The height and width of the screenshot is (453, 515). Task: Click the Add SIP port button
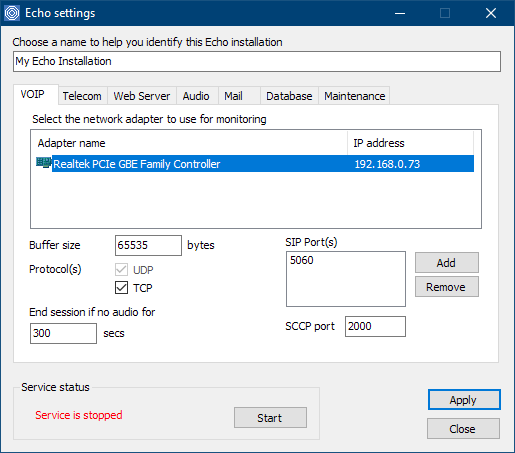coord(447,263)
